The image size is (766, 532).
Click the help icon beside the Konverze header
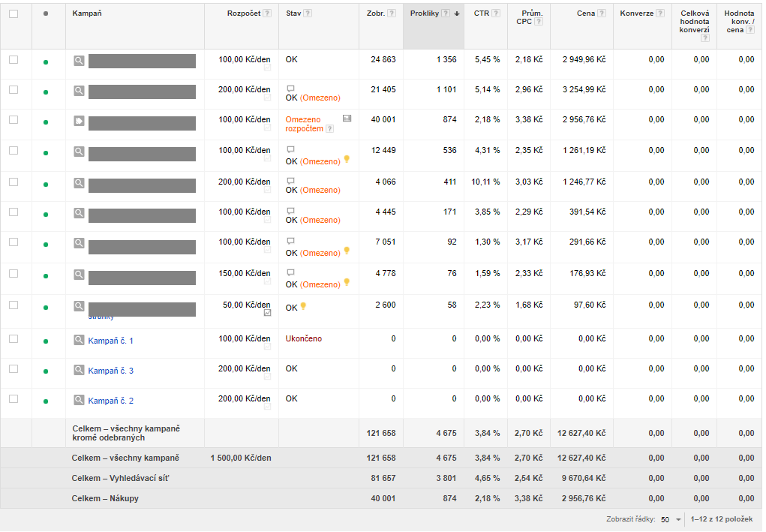pos(659,14)
